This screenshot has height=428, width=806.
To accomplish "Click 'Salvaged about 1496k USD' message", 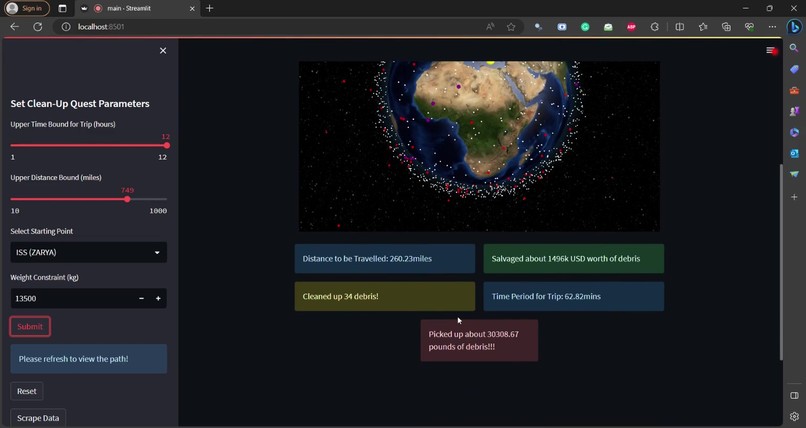I will point(574,258).
